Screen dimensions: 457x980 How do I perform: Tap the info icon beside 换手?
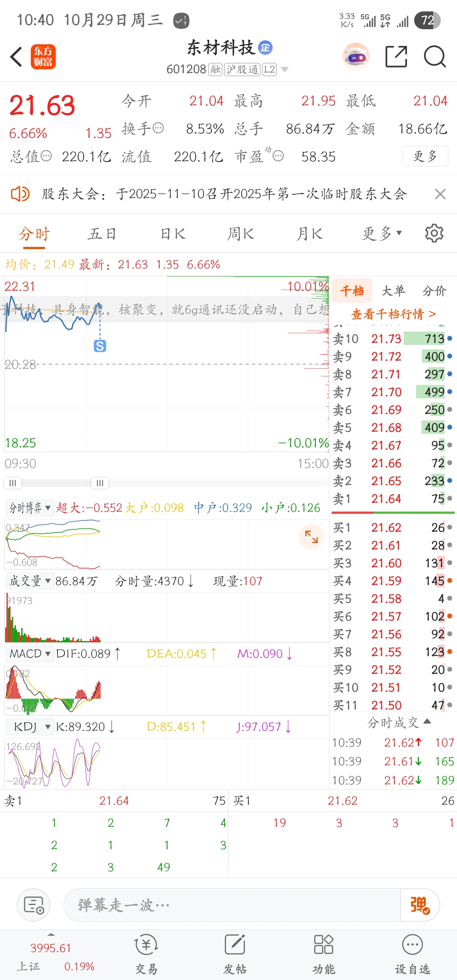(x=158, y=128)
